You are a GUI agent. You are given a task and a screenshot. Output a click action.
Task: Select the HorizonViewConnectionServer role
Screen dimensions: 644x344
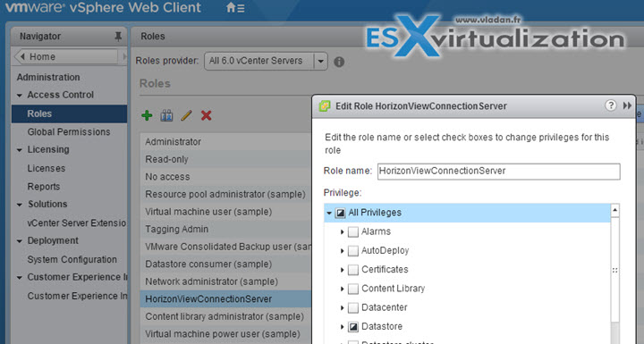[x=225, y=298]
